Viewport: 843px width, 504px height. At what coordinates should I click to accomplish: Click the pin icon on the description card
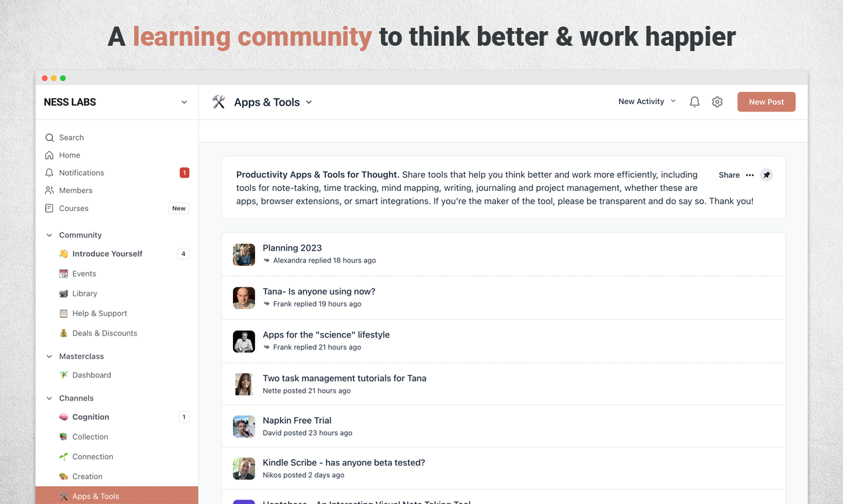click(767, 175)
